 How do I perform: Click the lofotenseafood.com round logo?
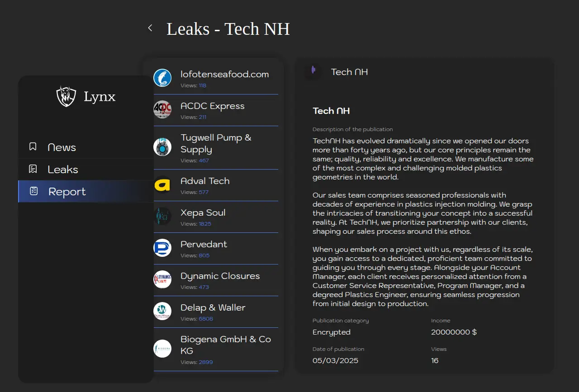pos(162,78)
